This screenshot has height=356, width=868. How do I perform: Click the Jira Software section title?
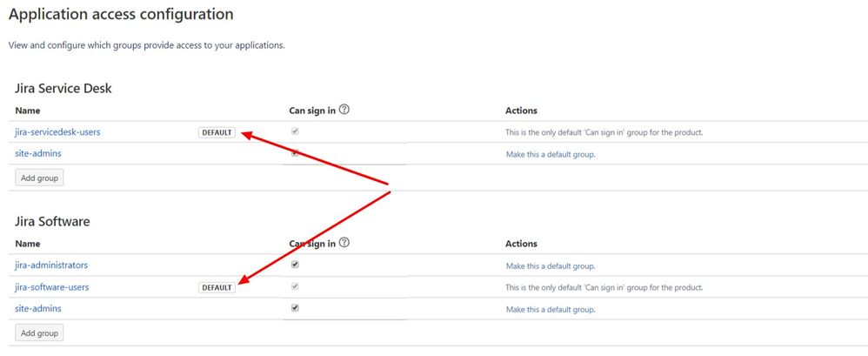click(x=52, y=221)
